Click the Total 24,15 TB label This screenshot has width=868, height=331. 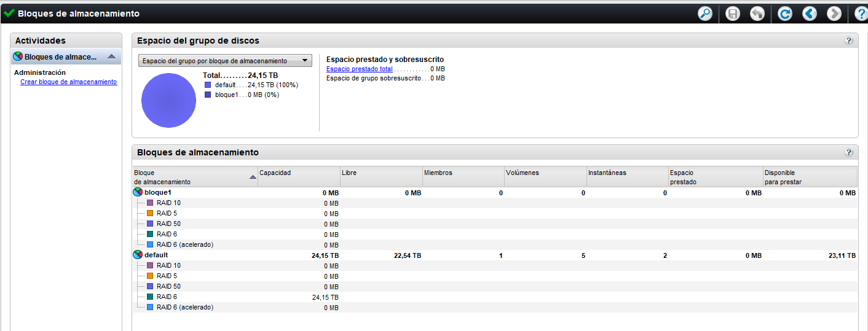click(240, 76)
